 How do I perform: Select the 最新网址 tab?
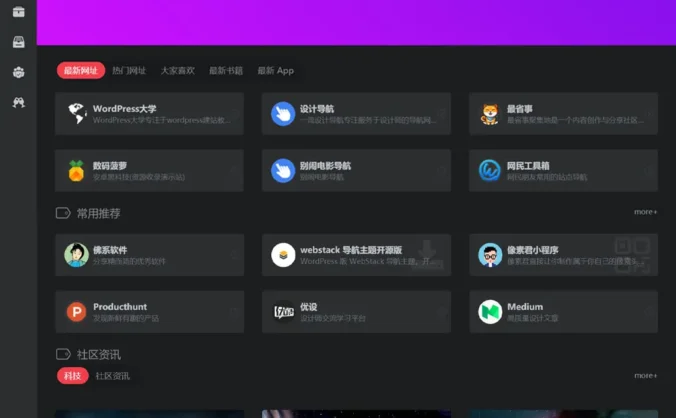point(81,70)
